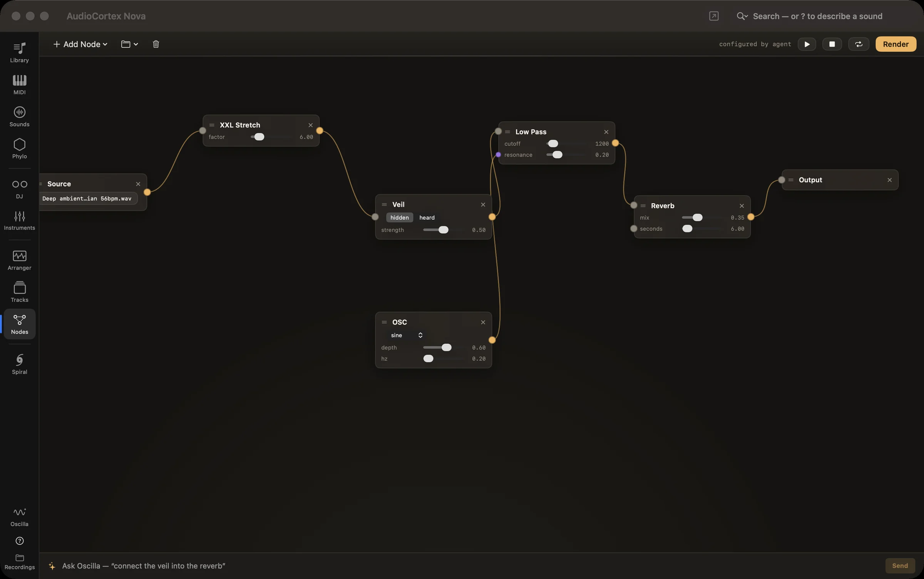Open the Tracks view
Viewport: 924px width, 579px height.
[x=19, y=292]
